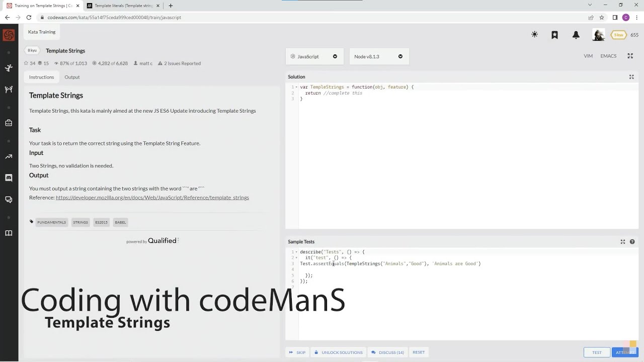Open the JavaScript language dropdown
The height and width of the screenshot is (362, 644).
(x=314, y=56)
